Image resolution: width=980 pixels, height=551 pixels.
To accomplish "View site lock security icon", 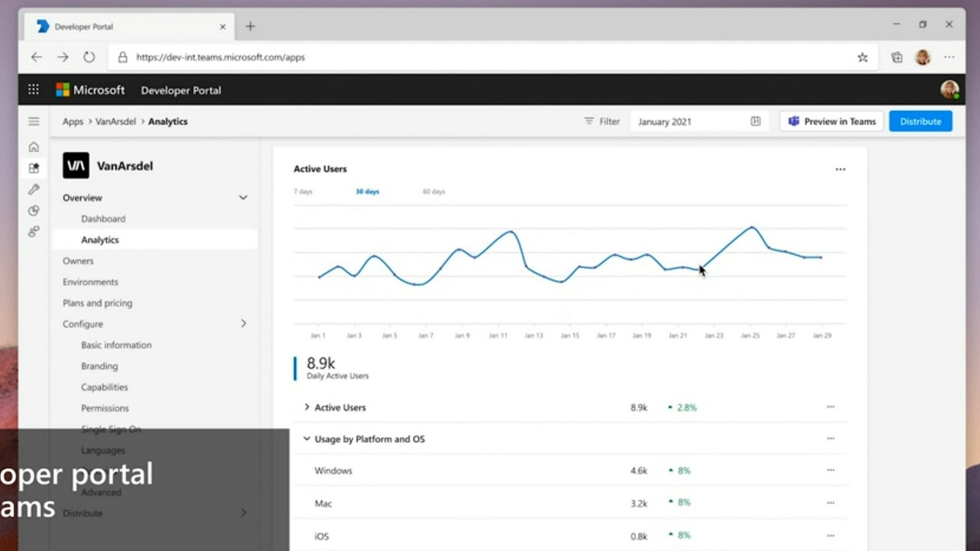I will (x=122, y=57).
